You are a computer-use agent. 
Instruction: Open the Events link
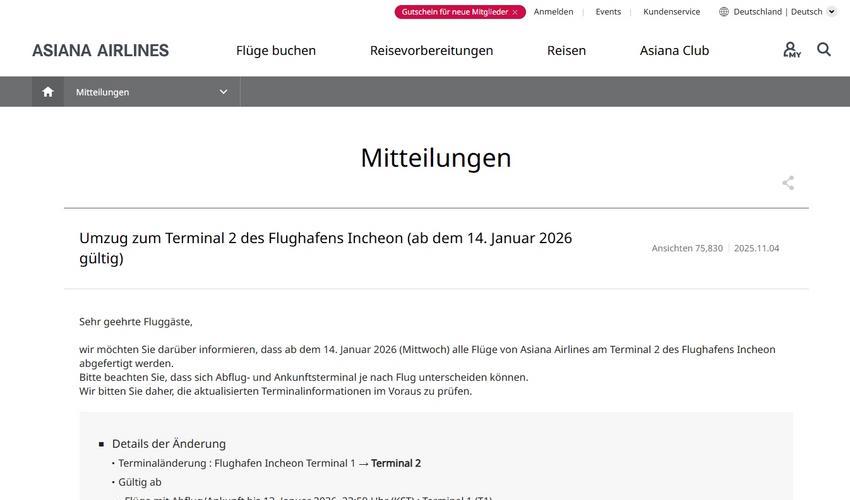tap(608, 12)
